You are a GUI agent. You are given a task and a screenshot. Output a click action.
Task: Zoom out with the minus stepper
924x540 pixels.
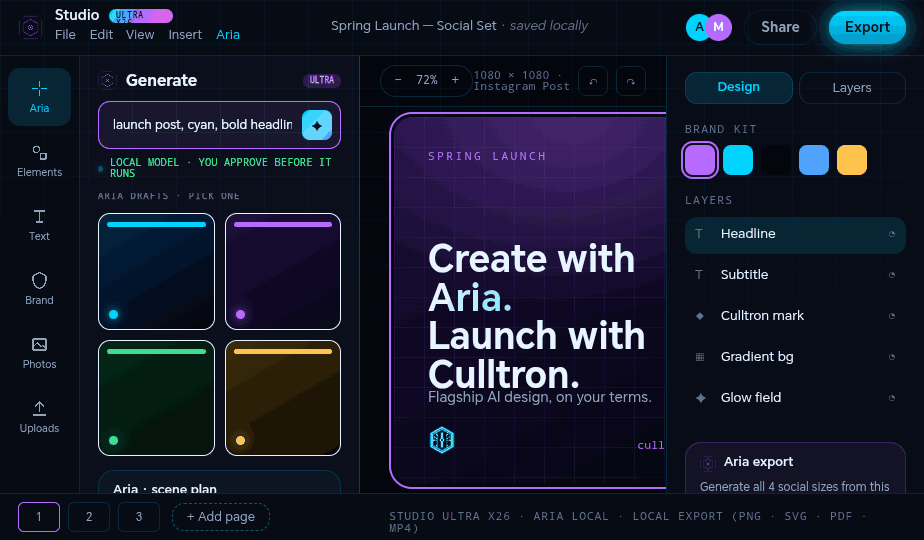(x=398, y=80)
